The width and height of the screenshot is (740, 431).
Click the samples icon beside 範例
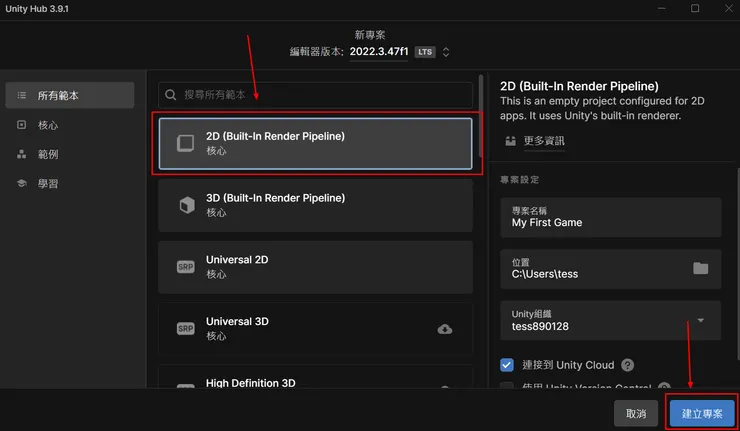click(x=22, y=154)
